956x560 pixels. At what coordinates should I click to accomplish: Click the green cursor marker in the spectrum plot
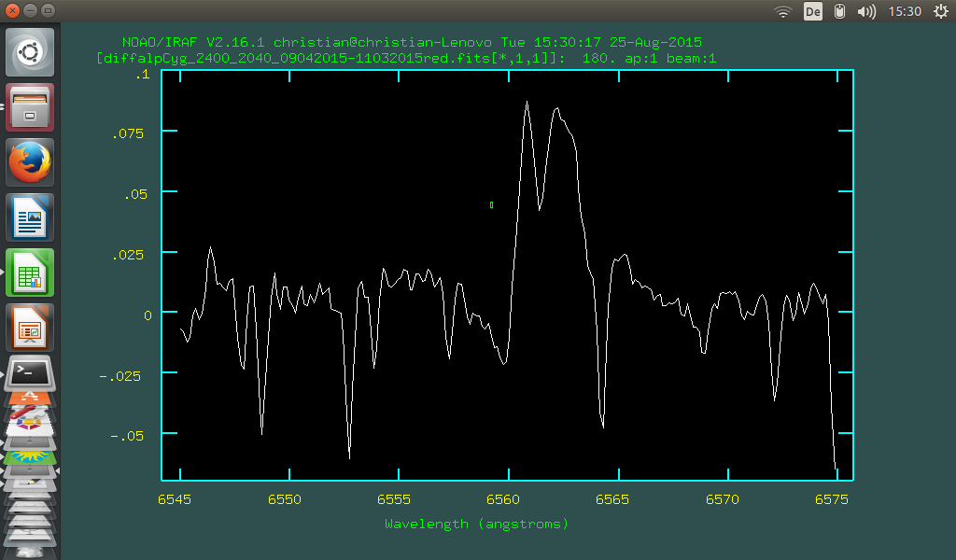point(491,205)
